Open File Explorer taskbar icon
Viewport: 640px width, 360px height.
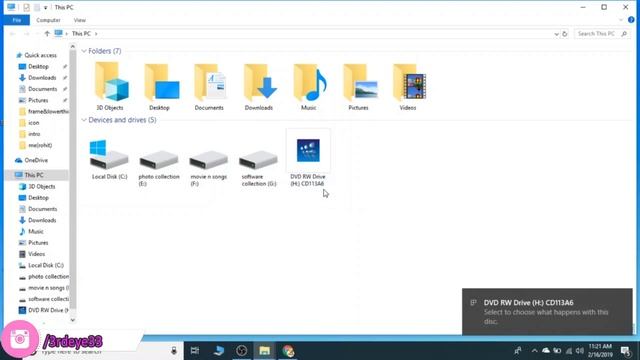264,351
